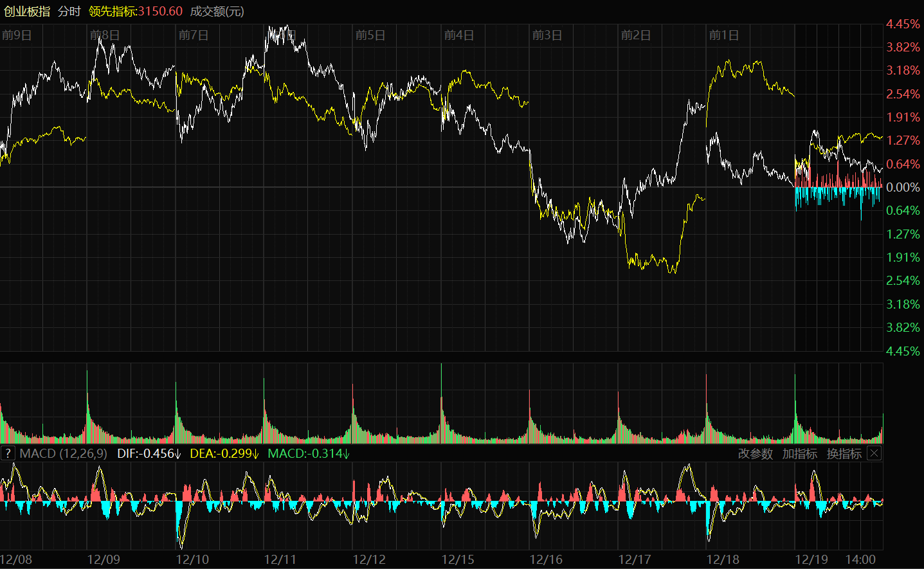
Task: Open 换指标 to switch indicator
Action: pos(844,453)
